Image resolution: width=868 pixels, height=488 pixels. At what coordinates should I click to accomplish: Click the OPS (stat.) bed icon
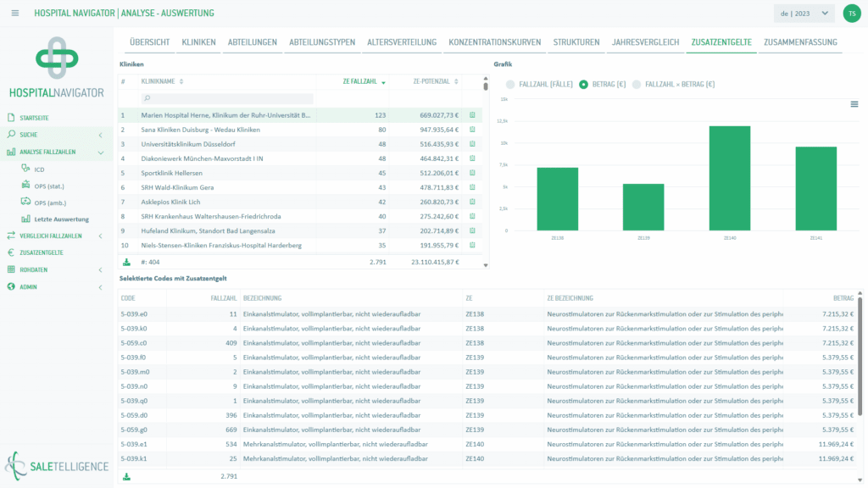(25, 185)
